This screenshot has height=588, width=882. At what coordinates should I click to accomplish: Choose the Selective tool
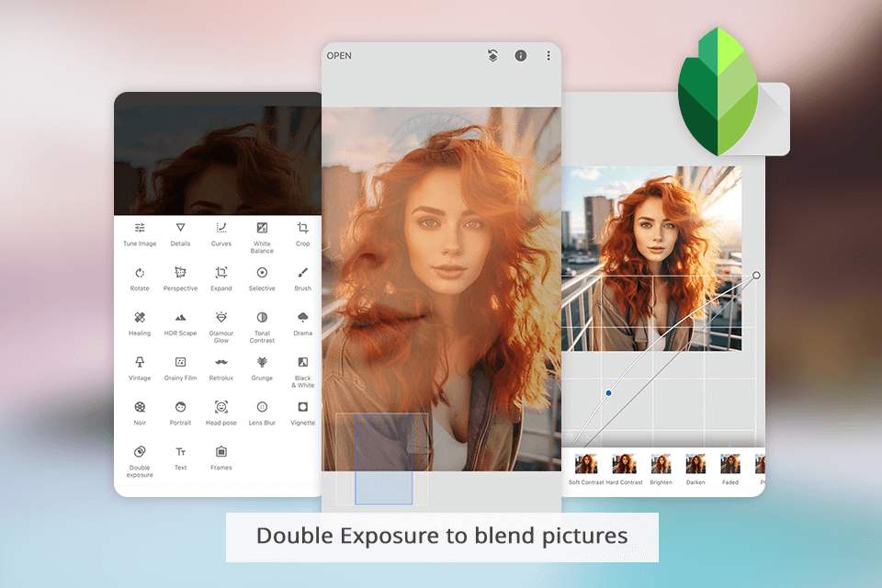[262, 279]
